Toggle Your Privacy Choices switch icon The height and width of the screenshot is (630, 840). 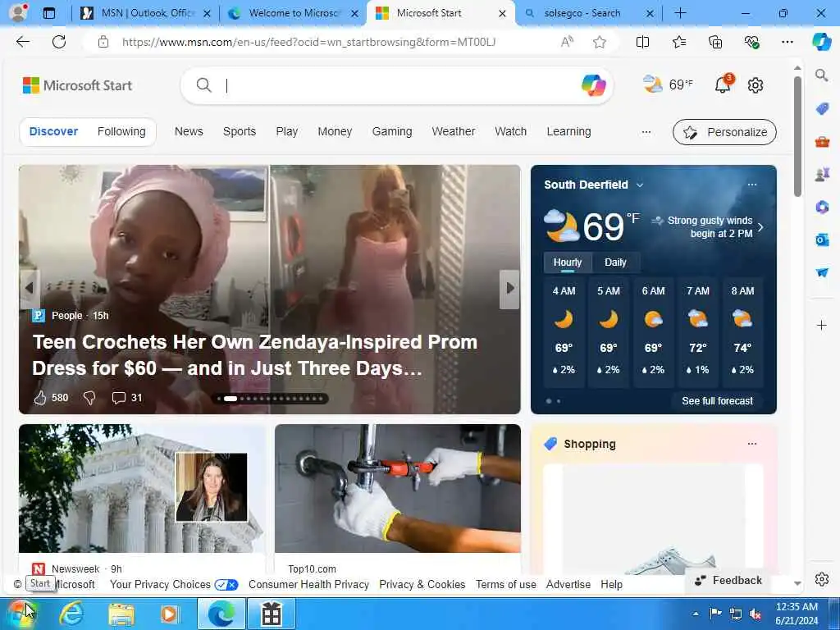click(226, 584)
